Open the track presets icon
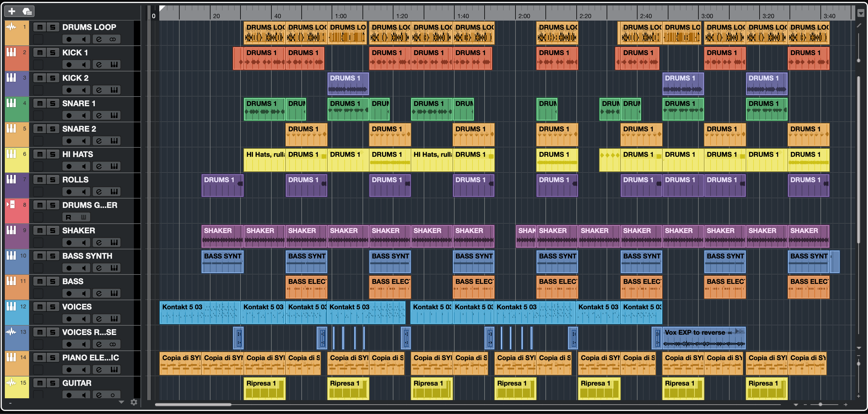Screen dimensions: 868x414 point(27,11)
